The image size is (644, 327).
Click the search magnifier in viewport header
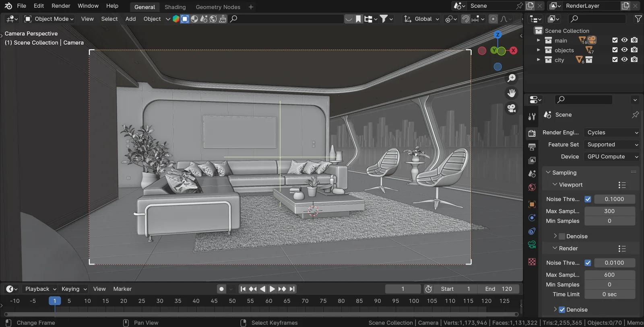point(233,19)
